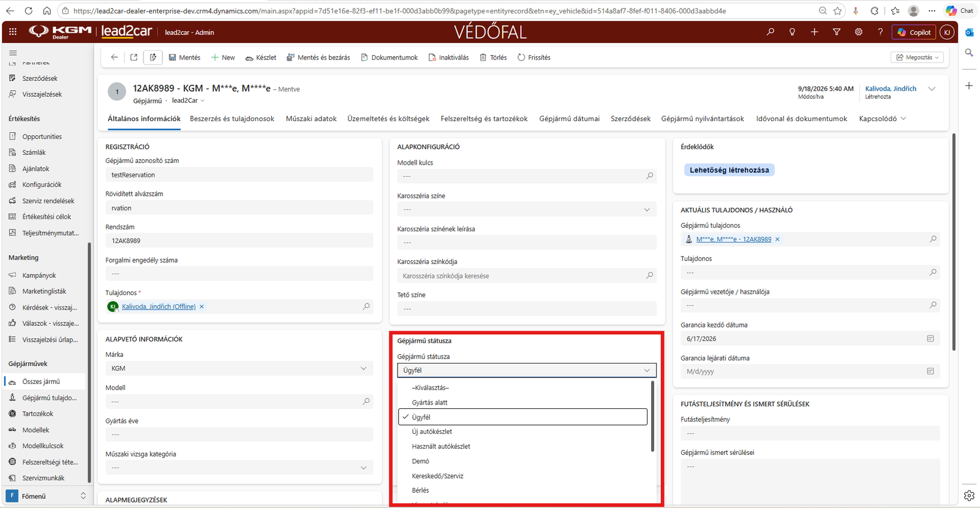Click the Frissítés refresh icon
This screenshot has height=508, width=980.
point(521,58)
